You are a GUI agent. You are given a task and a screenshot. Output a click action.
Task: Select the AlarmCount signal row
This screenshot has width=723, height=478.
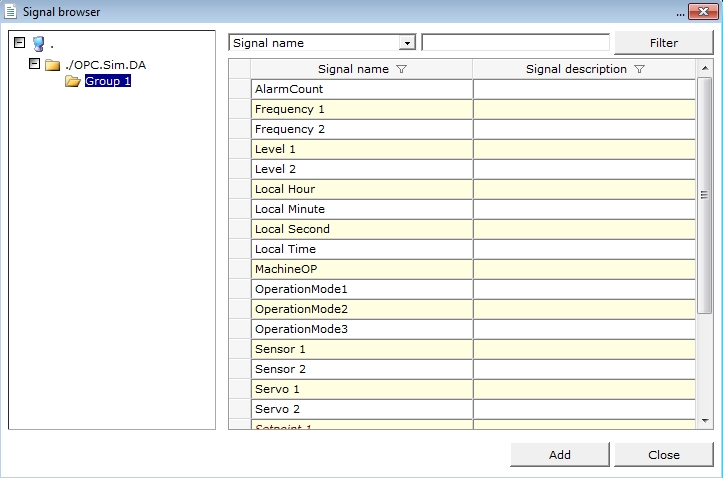pyautogui.click(x=361, y=89)
